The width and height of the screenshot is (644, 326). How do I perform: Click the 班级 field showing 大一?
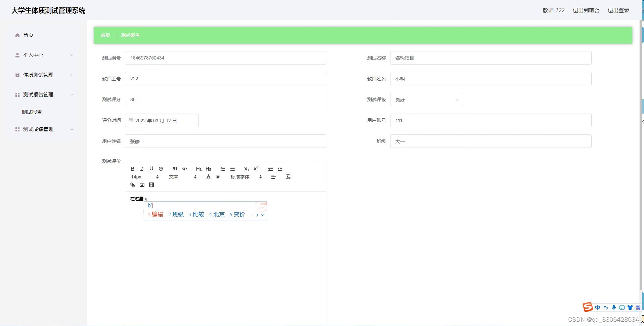coord(491,141)
